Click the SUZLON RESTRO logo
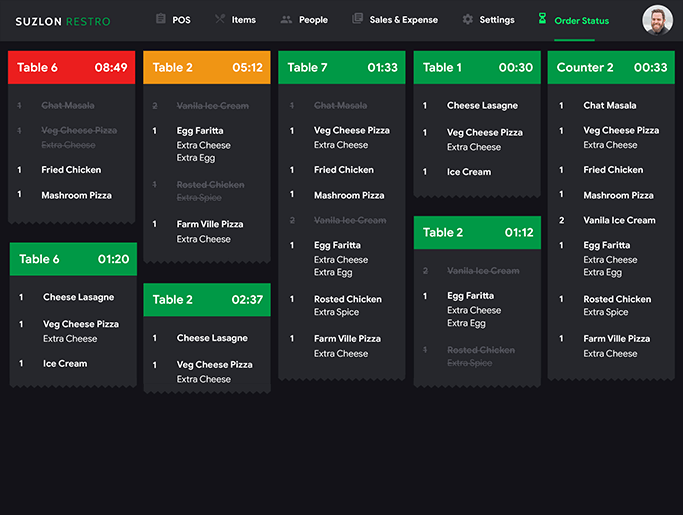This screenshot has width=683, height=515. [x=63, y=21]
